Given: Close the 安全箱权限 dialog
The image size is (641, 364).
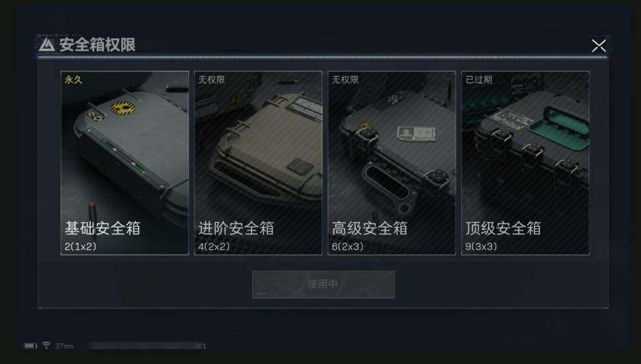Looking at the screenshot, I should (x=599, y=46).
